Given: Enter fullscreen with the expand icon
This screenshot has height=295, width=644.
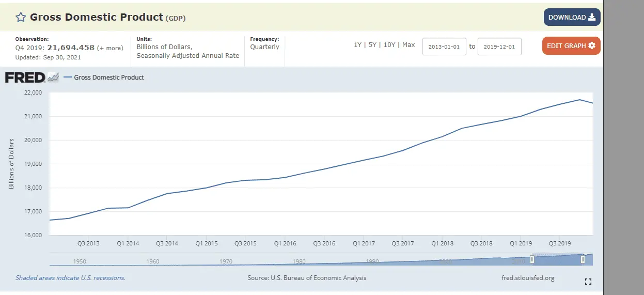Looking at the screenshot, I should tap(588, 282).
